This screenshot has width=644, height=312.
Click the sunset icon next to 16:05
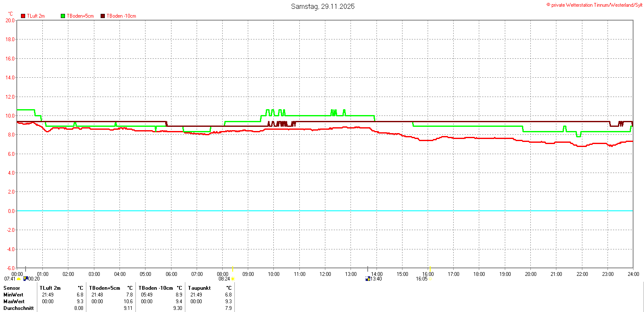(x=430, y=279)
